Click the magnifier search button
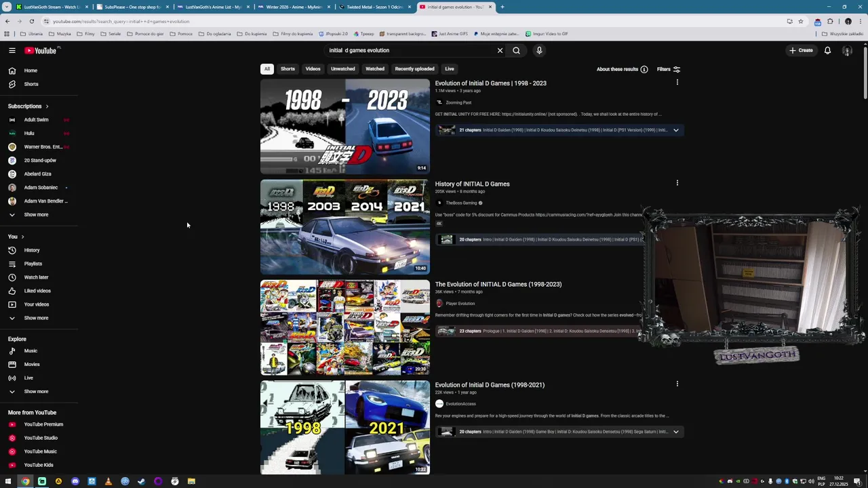 (516, 50)
